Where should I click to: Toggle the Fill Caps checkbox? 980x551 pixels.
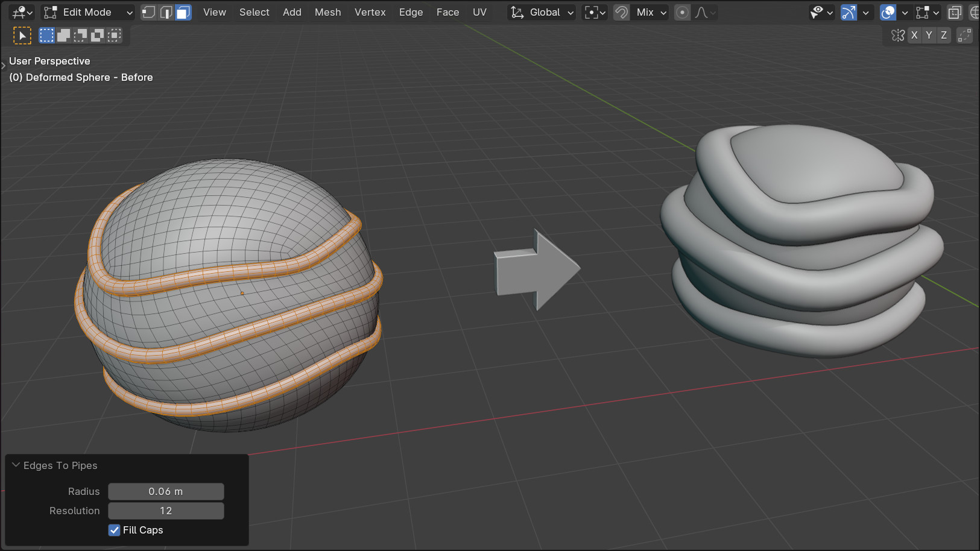[x=115, y=530]
